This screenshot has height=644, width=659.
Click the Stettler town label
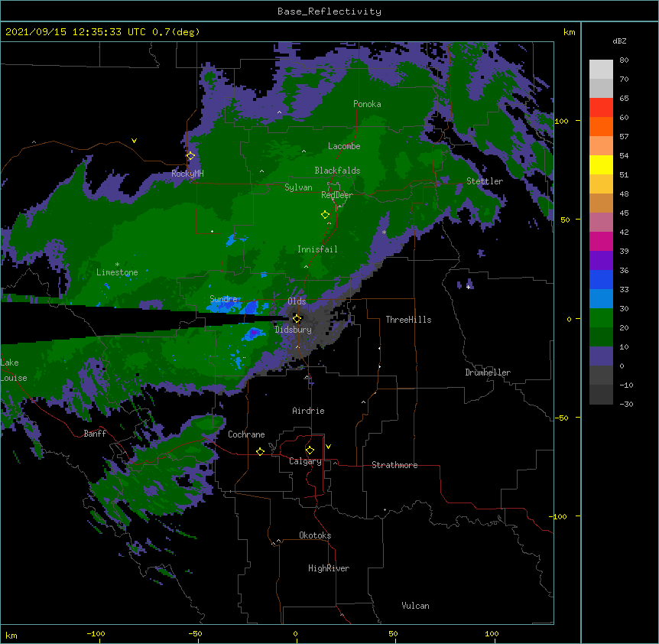(x=485, y=181)
